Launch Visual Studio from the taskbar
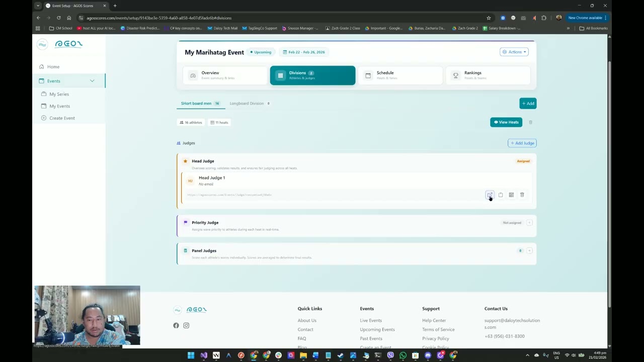644x362 pixels. pos(204,355)
